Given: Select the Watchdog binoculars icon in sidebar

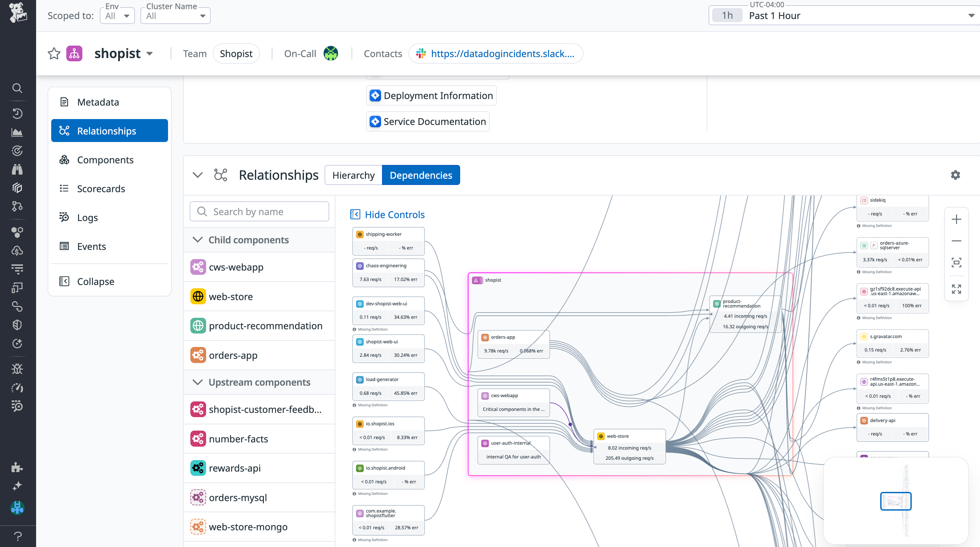Looking at the screenshot, I should pos(17,169).
